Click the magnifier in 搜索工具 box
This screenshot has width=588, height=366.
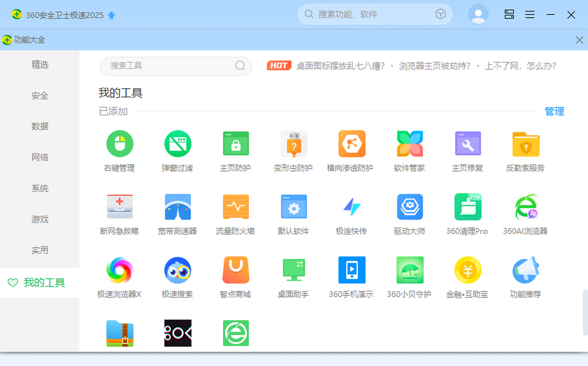tap(240, 66)
